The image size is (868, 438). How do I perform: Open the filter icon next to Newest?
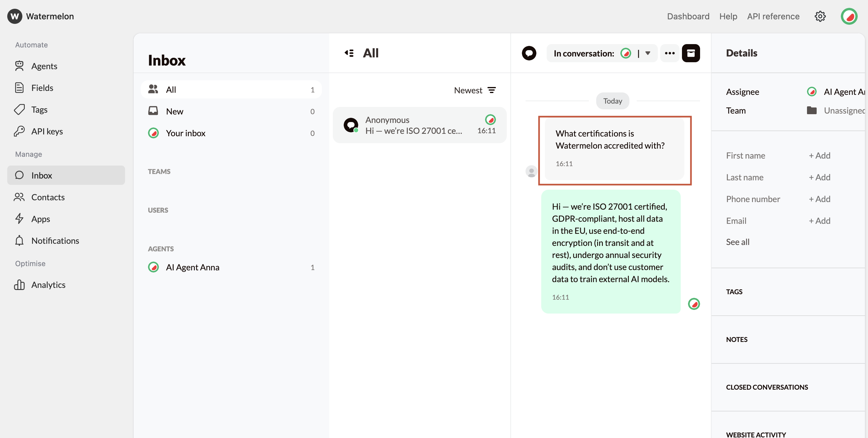point(492,90)
